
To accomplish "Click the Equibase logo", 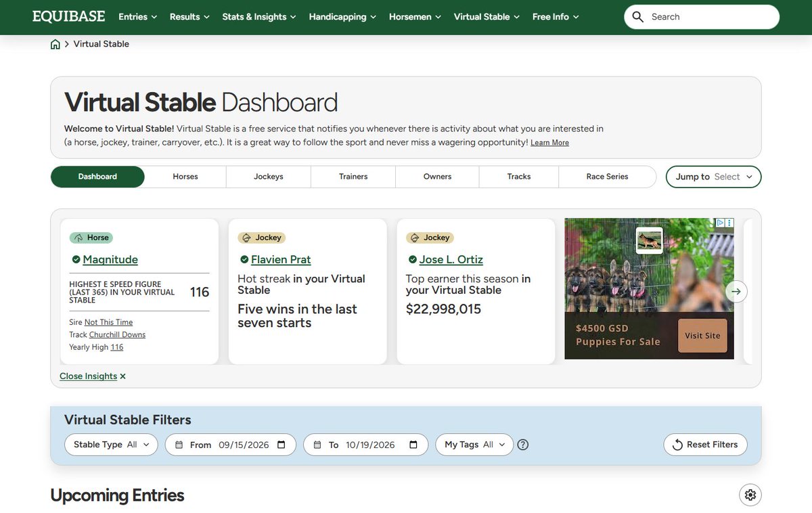I will 68,16.
